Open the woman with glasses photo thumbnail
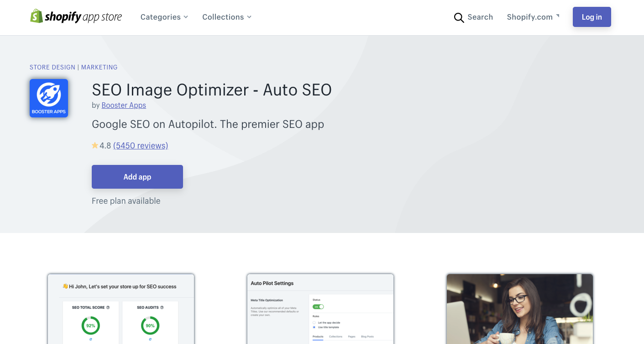Screen dimensions: 644x344 pos(520,309)
